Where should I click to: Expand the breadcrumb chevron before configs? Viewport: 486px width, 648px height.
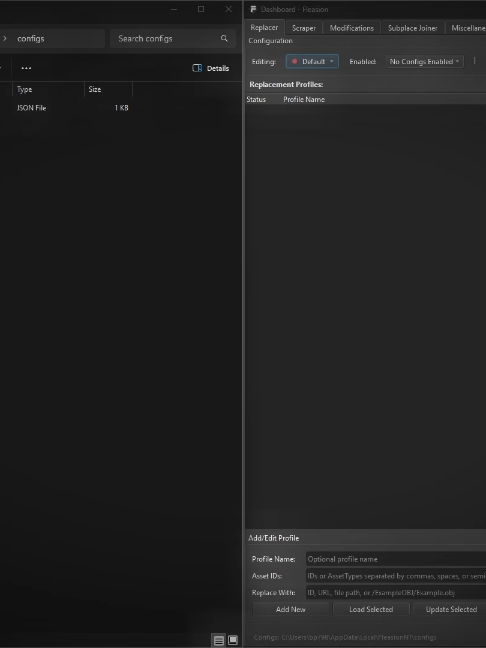pyautogui.click(x=5, y=38)
